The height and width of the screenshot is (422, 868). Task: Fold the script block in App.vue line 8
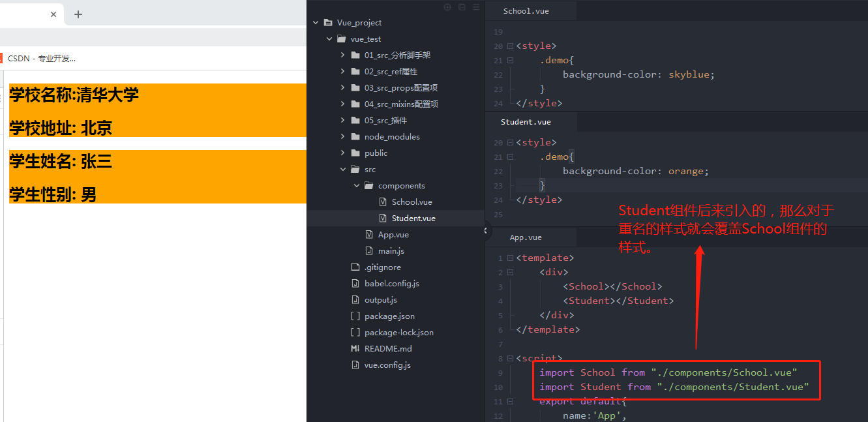pos(510,359)
